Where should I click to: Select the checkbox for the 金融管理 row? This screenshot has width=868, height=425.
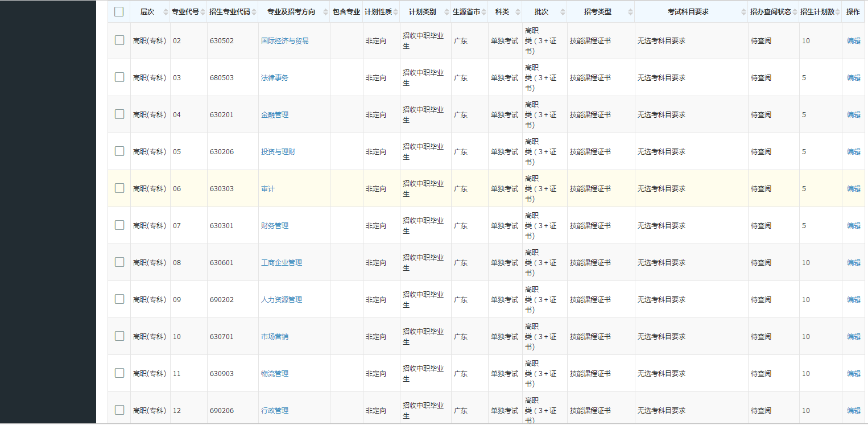119,114
